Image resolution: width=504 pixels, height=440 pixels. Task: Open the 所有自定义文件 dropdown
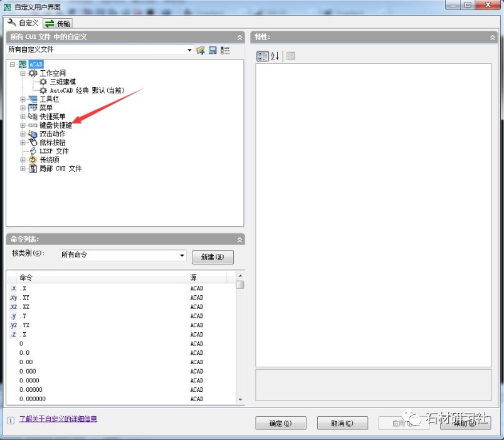coord(189,50)
